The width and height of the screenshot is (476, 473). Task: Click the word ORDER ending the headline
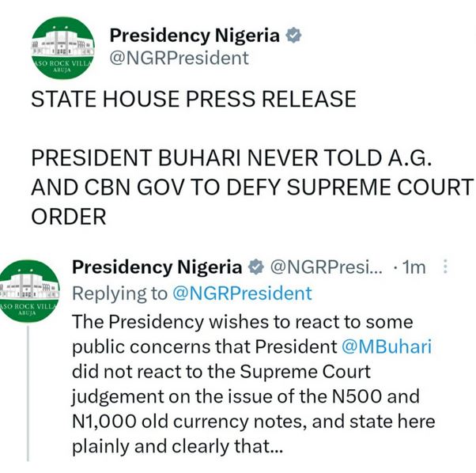pyautogui.click(x=69, y=216)
